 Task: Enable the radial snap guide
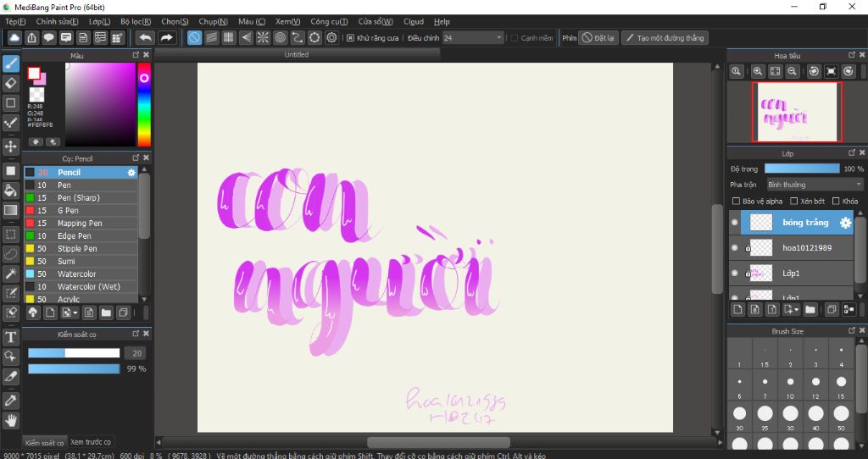click(x=263, y=37)
